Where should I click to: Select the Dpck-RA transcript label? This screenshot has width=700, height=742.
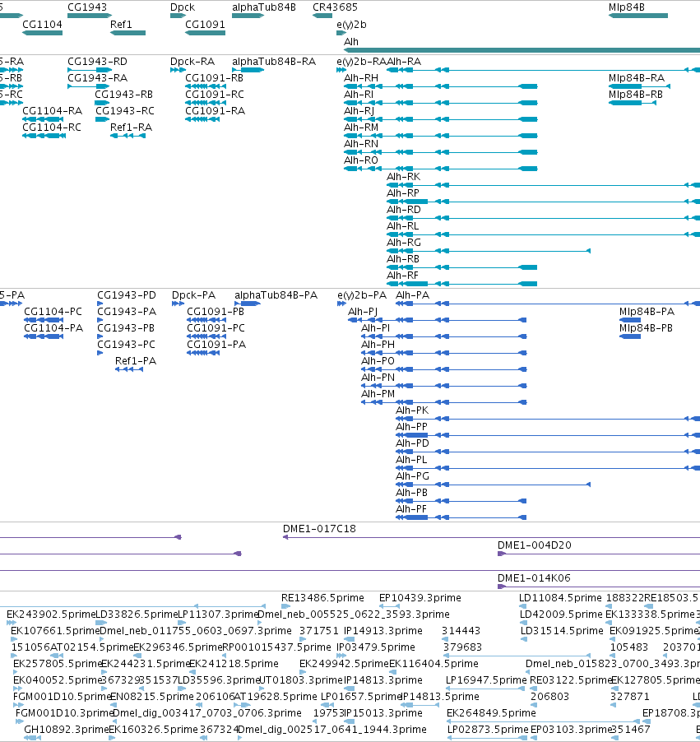coord(192,62)
